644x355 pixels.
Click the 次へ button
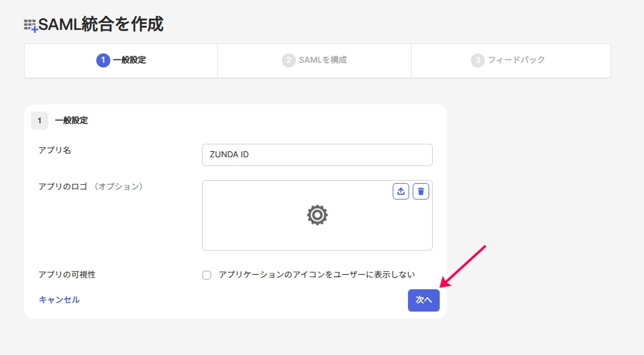(423, 300)
